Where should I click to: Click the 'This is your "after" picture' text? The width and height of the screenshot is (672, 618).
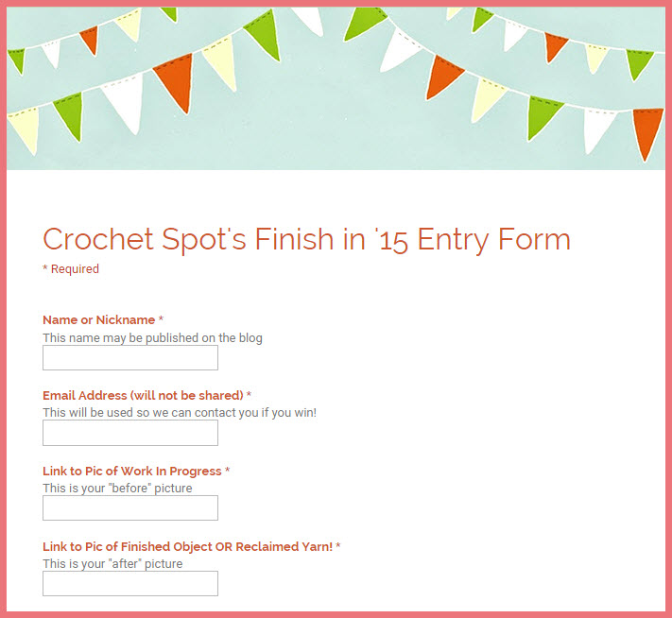[x=112, y=563]
